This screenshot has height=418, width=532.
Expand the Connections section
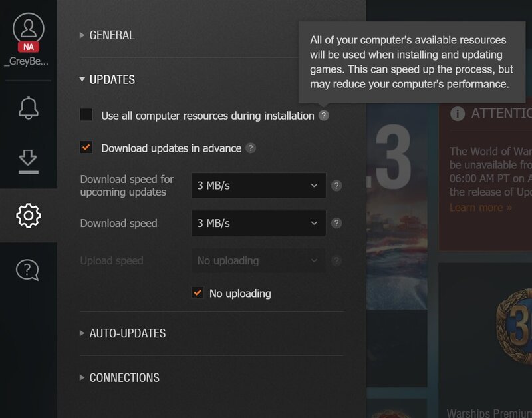pyautogui.click(x=124, y=378)
